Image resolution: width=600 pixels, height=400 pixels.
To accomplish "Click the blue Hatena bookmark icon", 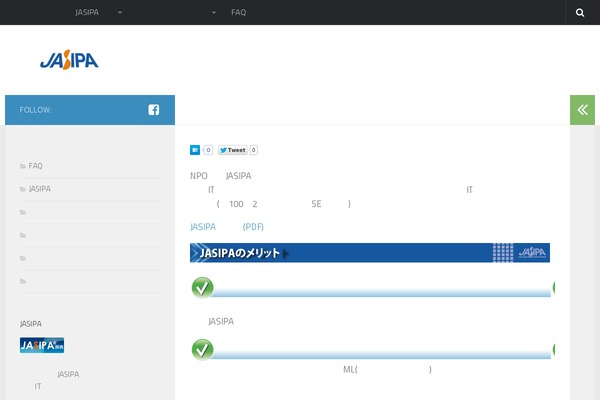I will point(195,150).
